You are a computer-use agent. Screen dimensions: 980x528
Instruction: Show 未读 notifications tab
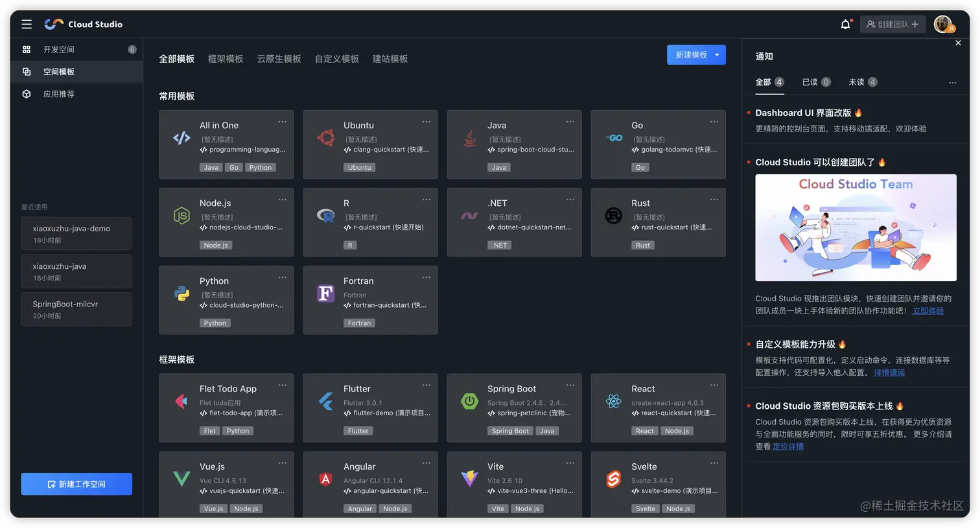click(863, 82)
